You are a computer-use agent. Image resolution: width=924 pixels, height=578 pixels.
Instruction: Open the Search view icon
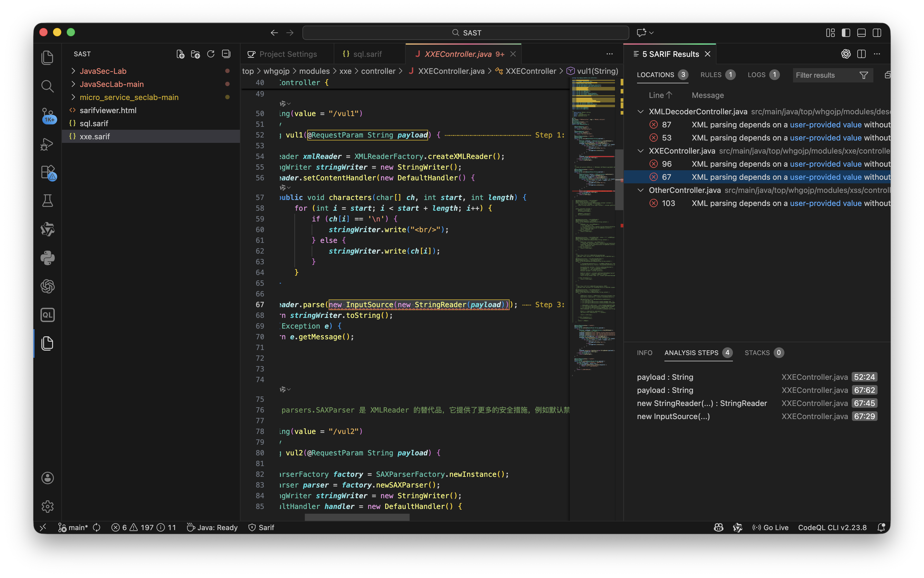(47, 86)
